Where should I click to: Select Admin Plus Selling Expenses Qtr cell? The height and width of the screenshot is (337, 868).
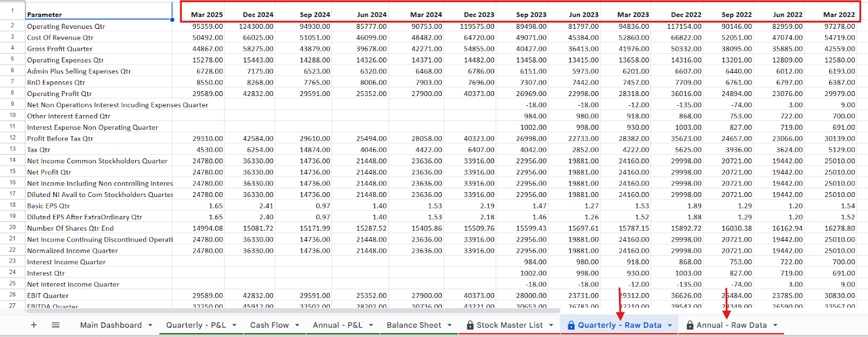coord(99,71)
